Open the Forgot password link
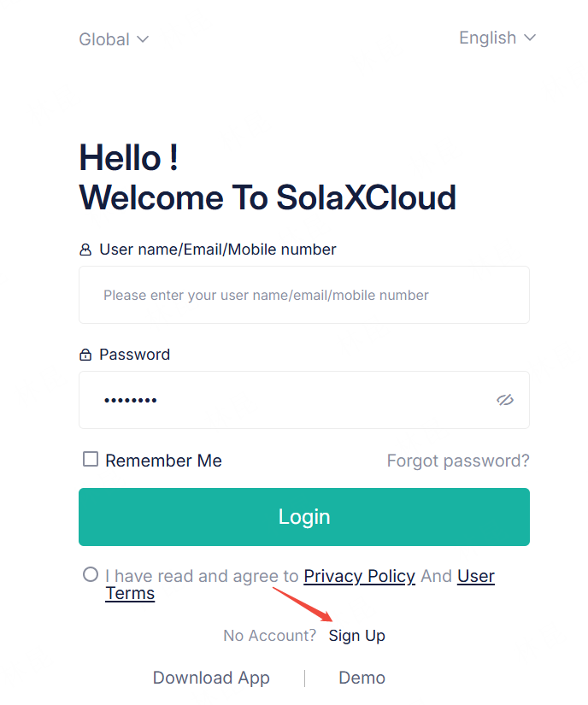The width and height of the screenshot is (588, 705). point(458,461)
